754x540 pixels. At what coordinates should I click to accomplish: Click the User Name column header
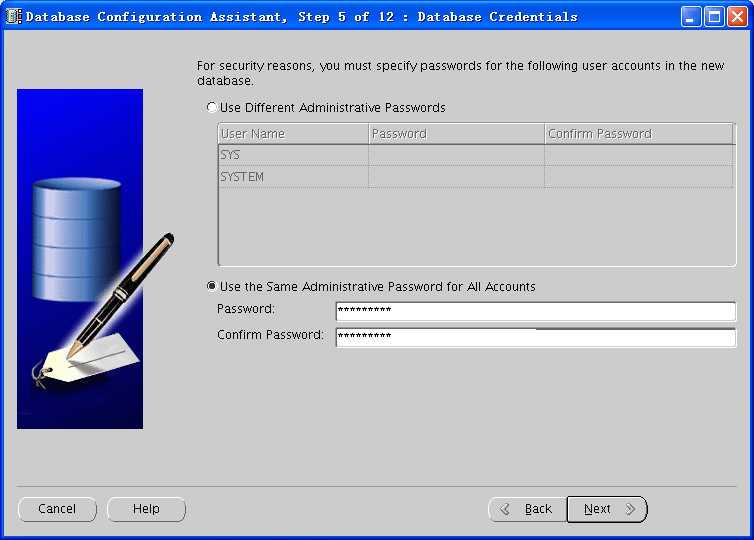pos(293,134)
